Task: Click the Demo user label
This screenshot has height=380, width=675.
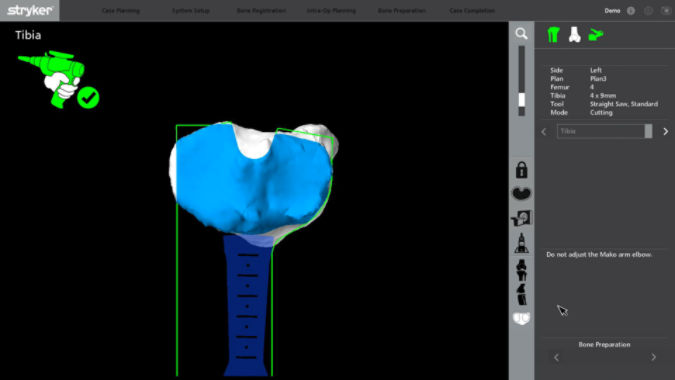Action: (612, 11)
